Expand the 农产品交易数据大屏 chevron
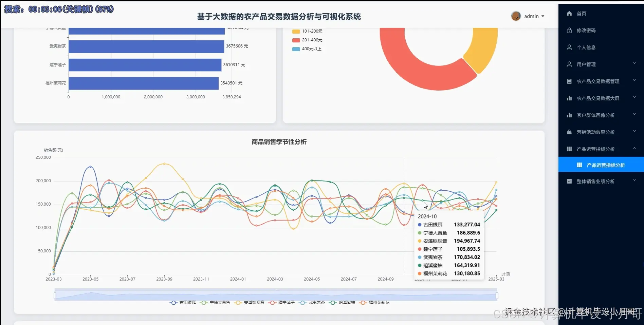The image size is (644, 325). coord(634,97)
